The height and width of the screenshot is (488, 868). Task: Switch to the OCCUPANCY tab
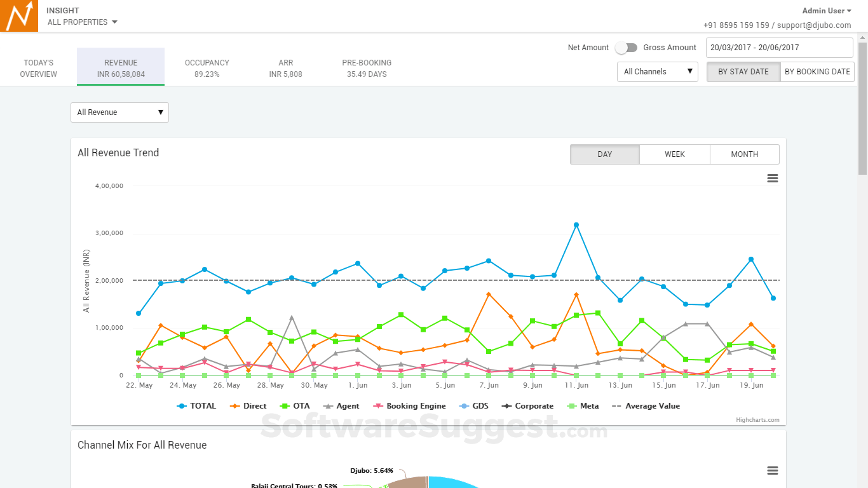click(x=207, y=67)
